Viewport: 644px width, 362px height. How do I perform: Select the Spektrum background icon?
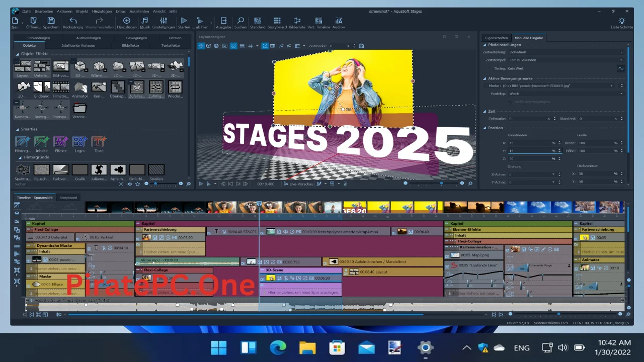tap(23, 172)
